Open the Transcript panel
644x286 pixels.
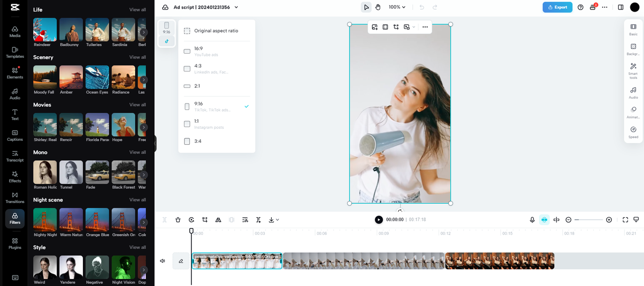click(x=15, y=156)
